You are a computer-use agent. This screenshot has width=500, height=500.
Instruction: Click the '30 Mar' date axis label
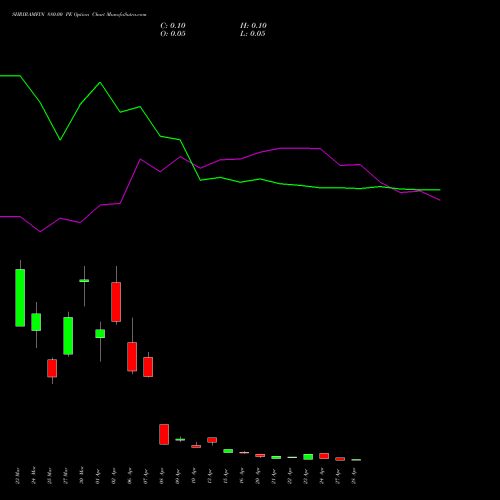click(81, 476)
